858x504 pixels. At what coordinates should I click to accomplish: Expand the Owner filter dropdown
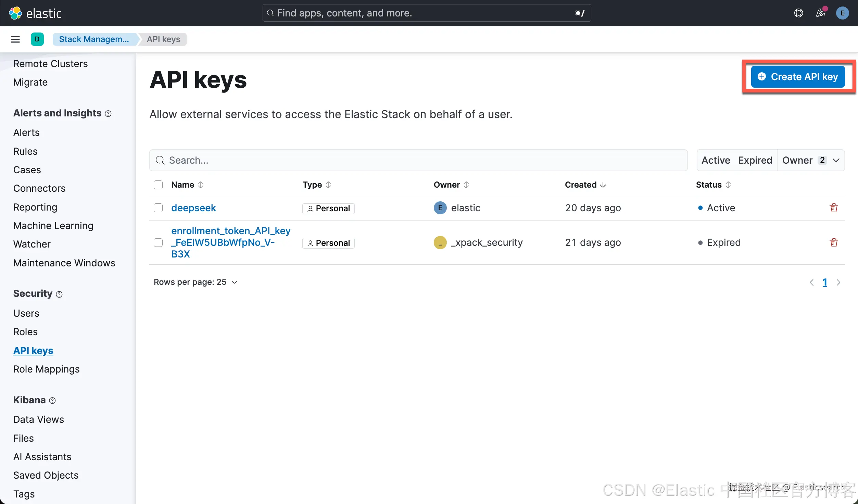(x=810, y=160)
